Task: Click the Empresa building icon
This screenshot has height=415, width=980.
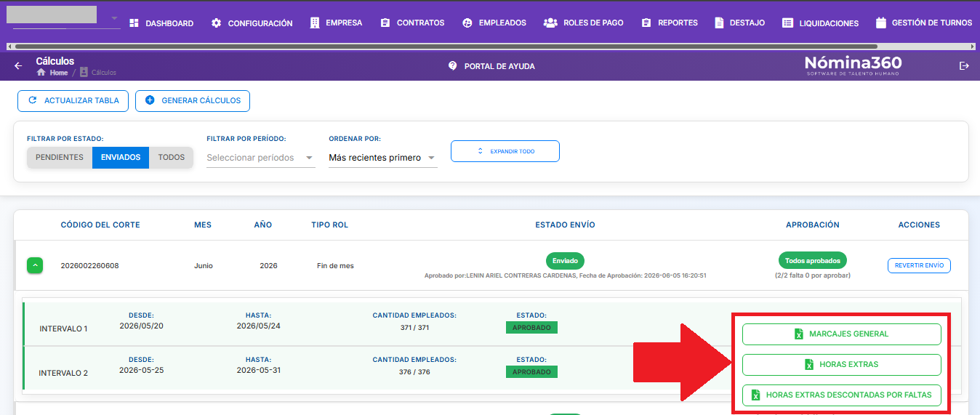Action: pos(314,23)
